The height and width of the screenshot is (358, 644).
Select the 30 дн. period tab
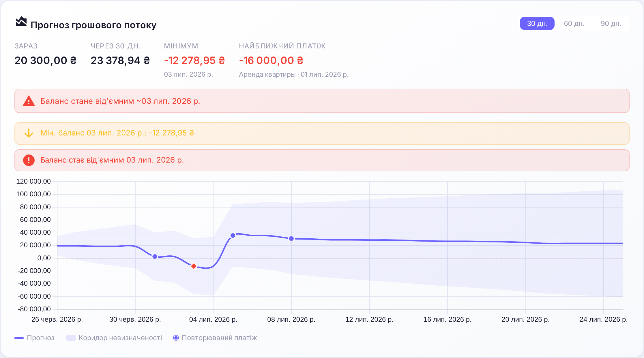(x=537, y=23)
